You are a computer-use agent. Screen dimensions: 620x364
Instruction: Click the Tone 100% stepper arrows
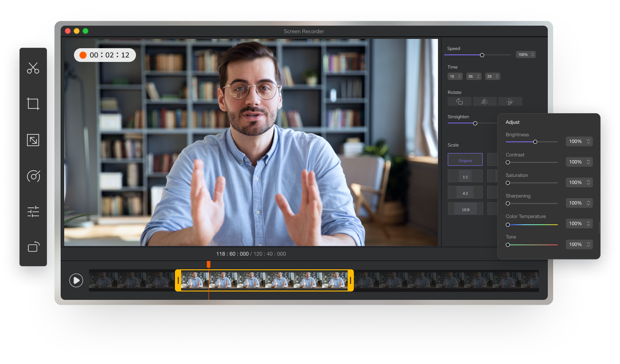[x=589, y=244]
